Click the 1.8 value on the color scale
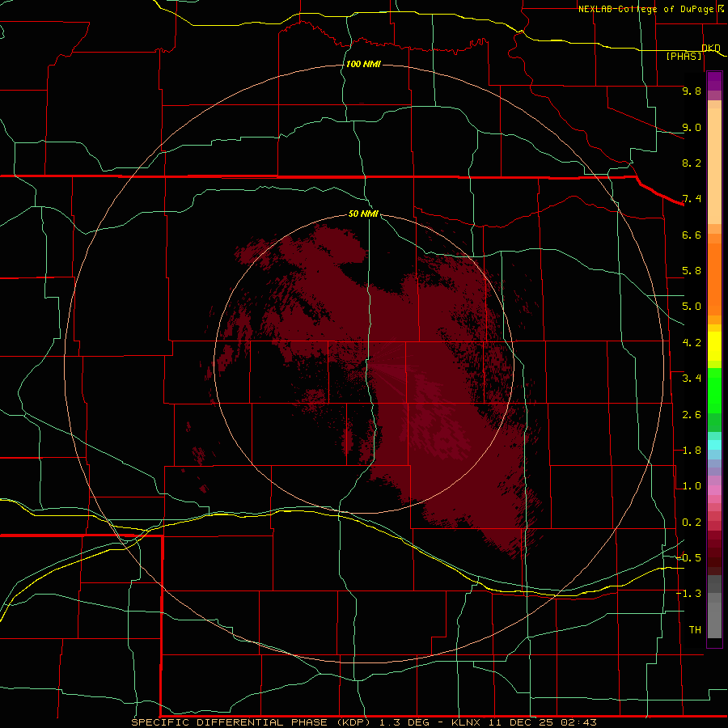This screenshot has height=728, width=728. coord(692,451)
